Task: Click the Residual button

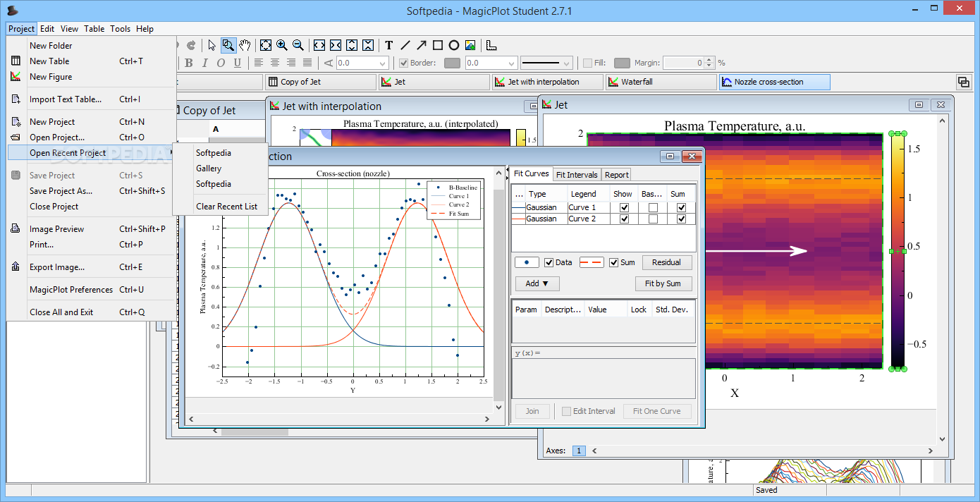Action: [x=666, y=262]
